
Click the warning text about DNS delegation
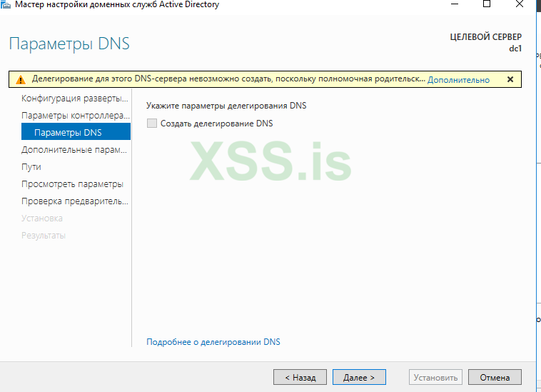(228, 79)
